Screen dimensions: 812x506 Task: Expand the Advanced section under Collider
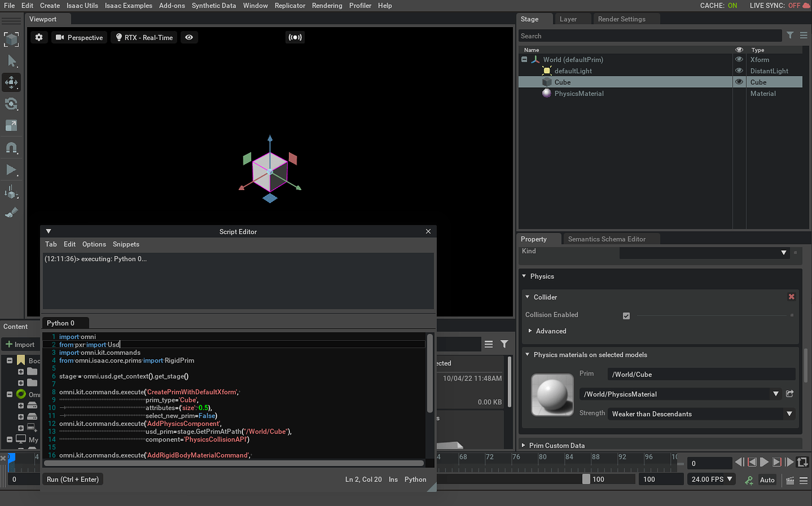pyautogui.click(x=547, y=331)
